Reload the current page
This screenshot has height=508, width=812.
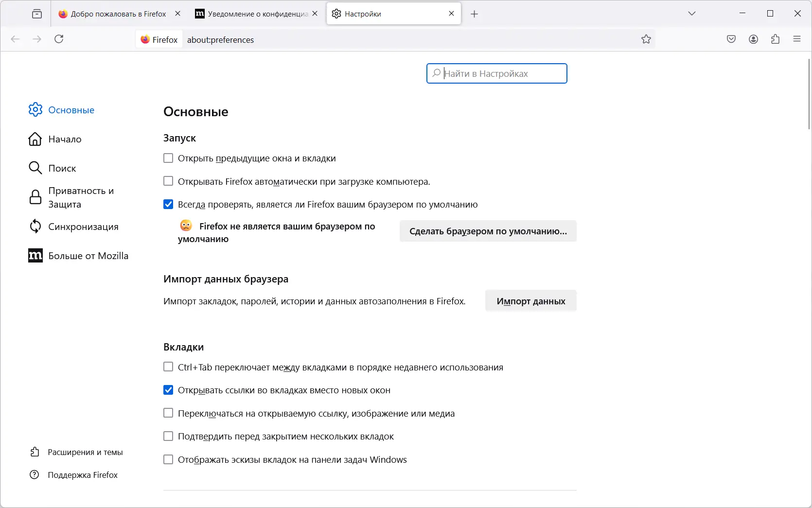tap(59, 39)
